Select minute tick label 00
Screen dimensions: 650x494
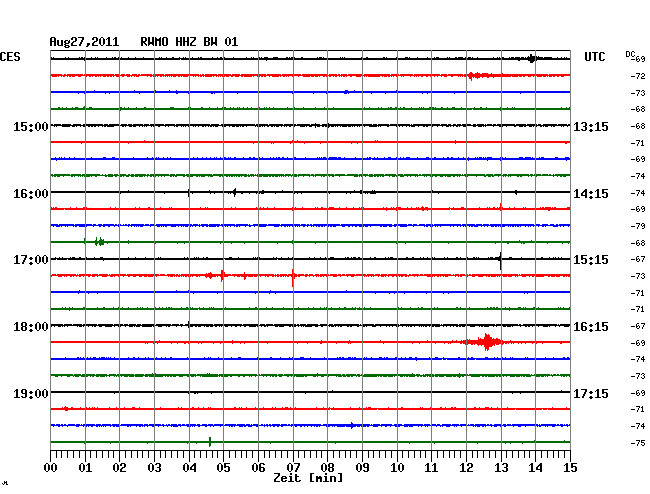coord(51,467)
